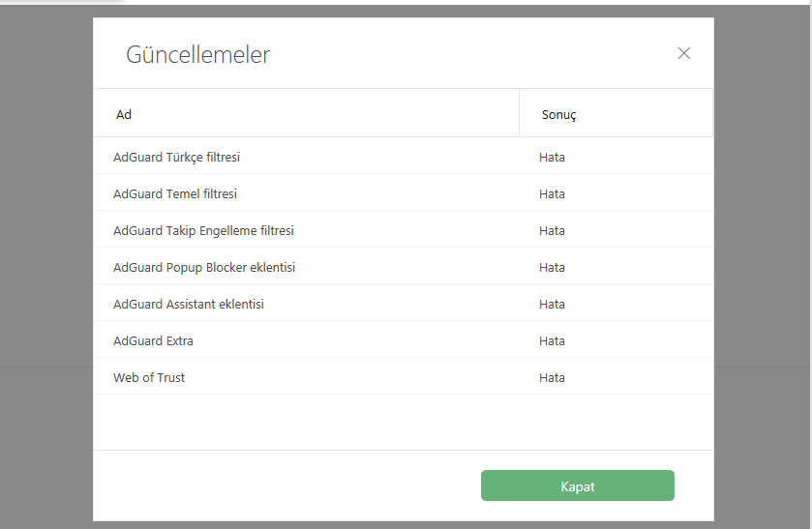Sort by the Ad column header
This screenshot has width=812, height=529.
(x=124, y=114)
